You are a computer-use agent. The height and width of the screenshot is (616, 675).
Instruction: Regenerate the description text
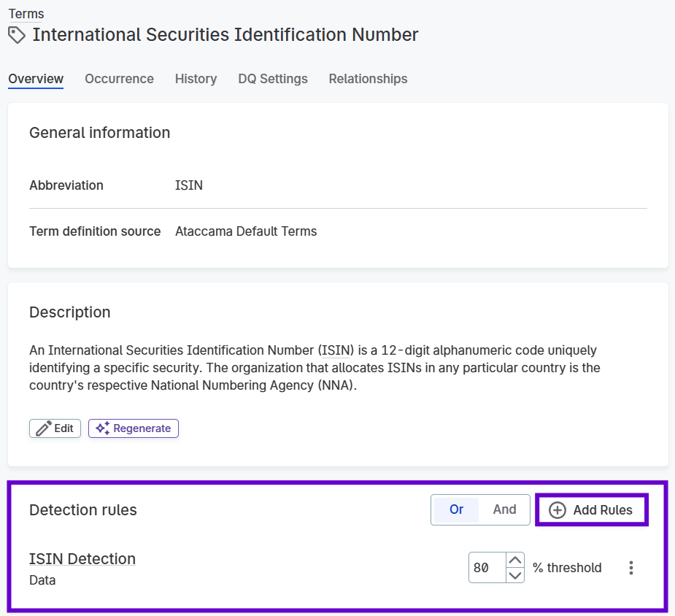(x=133, y=428)
